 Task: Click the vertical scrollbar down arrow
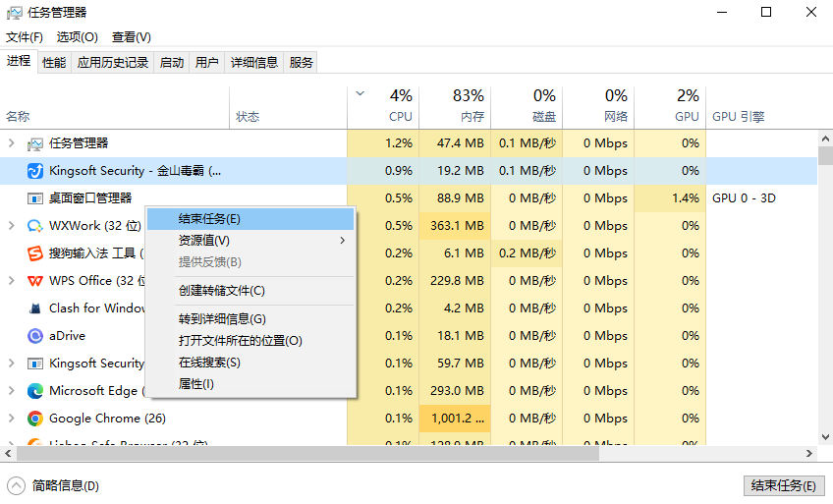[x=825, y=437]
